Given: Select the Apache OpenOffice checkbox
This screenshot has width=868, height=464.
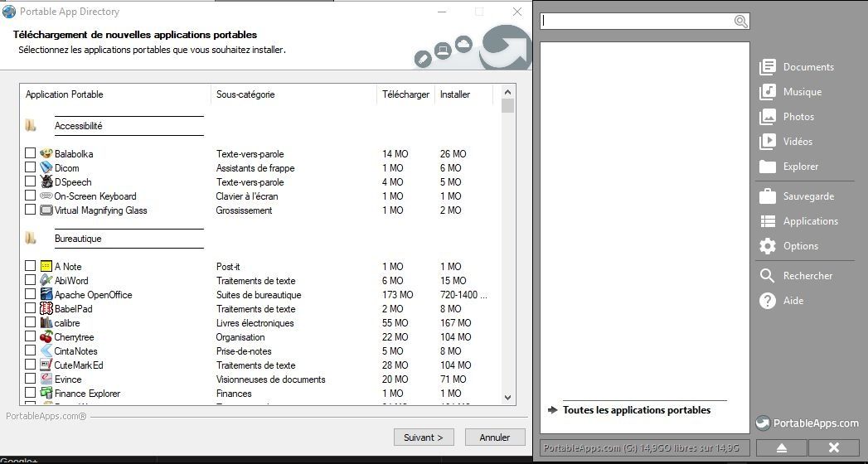Looking at the screenshot, I should coord(30,294).
